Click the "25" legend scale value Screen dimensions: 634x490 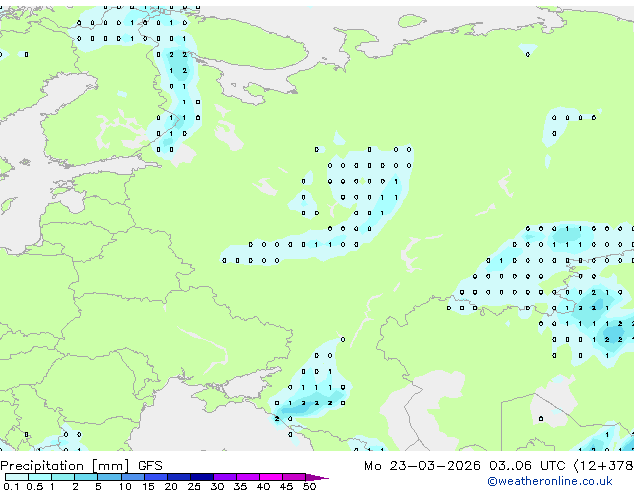[194, 486]
